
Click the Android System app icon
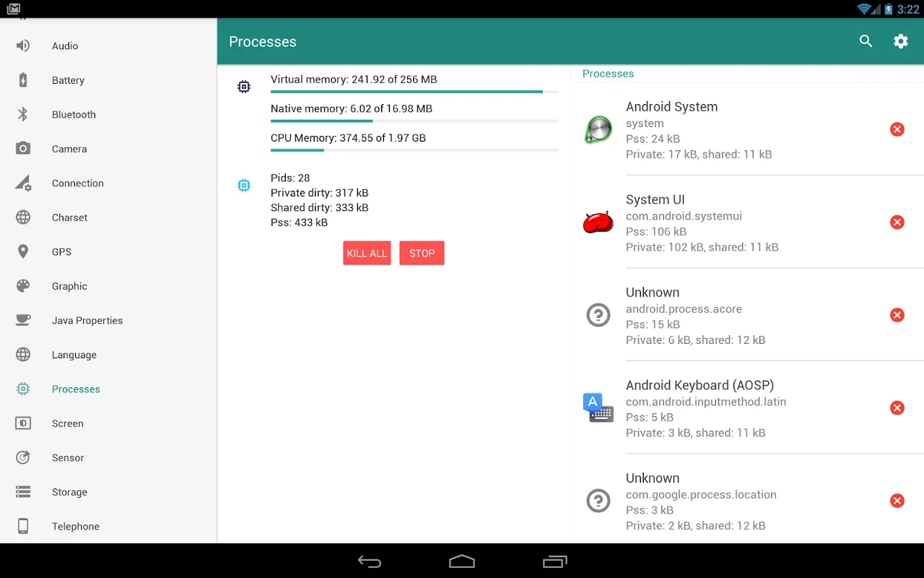598,129
